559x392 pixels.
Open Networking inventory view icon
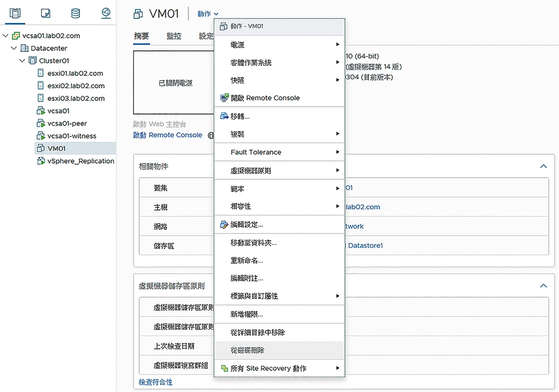point(106,13)
